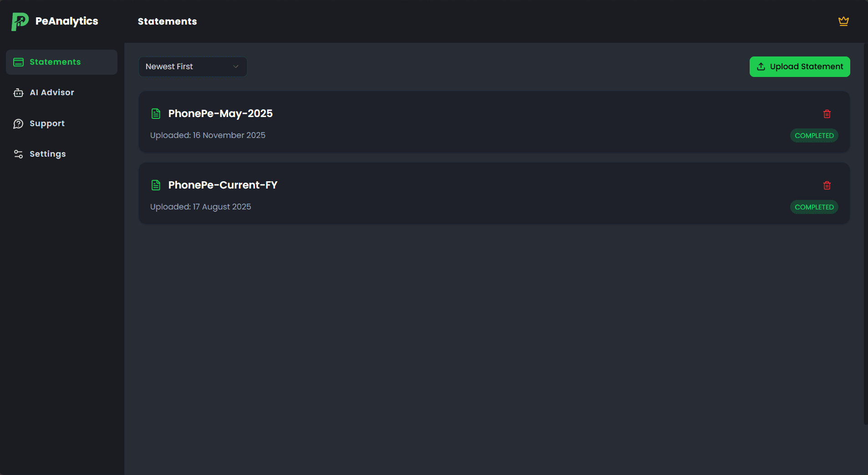Navigate to Settings from the sidebar
The width and height of the screenshot is (868, 475).
pos(47,154)
